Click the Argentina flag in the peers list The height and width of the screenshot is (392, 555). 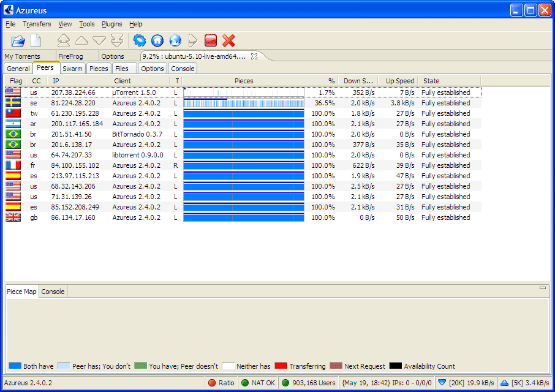pyautogui.click(x=13, y=124)
